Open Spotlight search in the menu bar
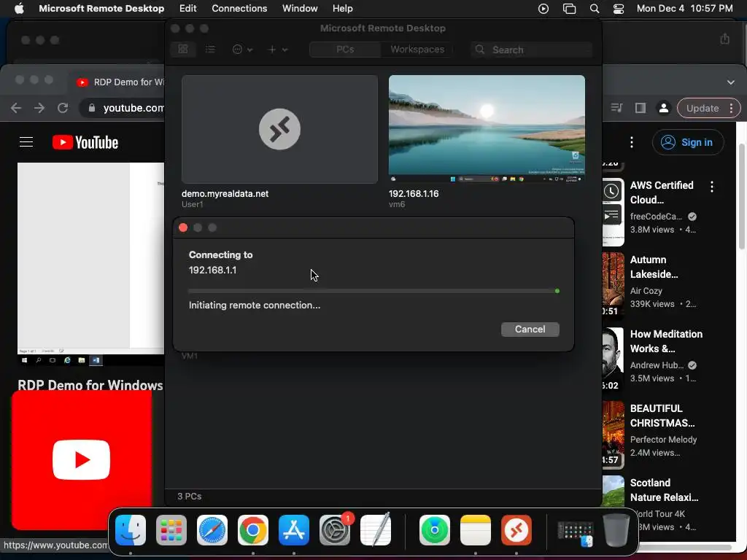This screenshot has width=747, height=560. tap(594, 9)
